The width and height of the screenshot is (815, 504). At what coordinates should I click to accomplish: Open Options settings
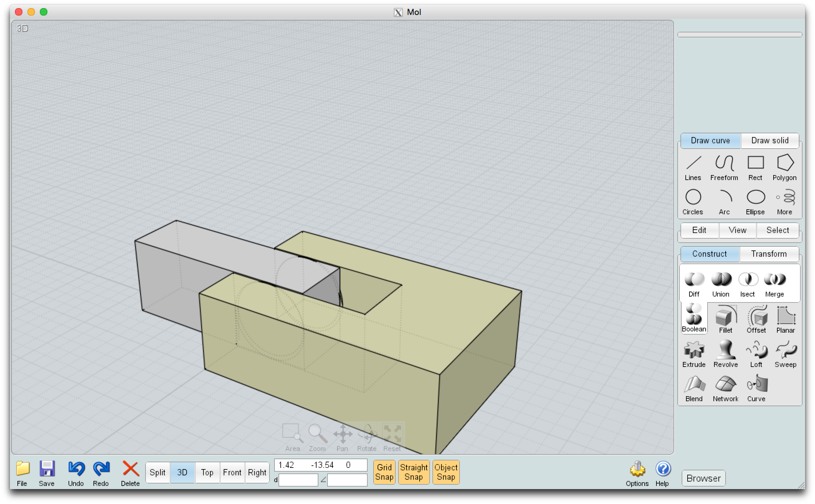[637, 474]
